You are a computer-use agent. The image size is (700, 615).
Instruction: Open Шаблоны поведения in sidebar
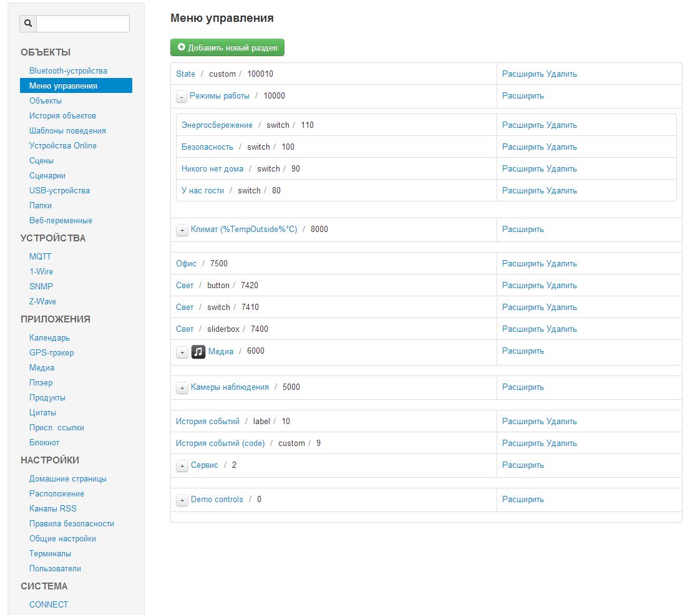(x=67, y=131)
